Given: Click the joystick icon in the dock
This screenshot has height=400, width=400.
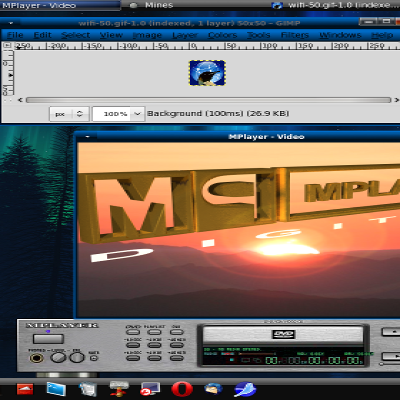Looking at the screenshot, I should point(119,388).
